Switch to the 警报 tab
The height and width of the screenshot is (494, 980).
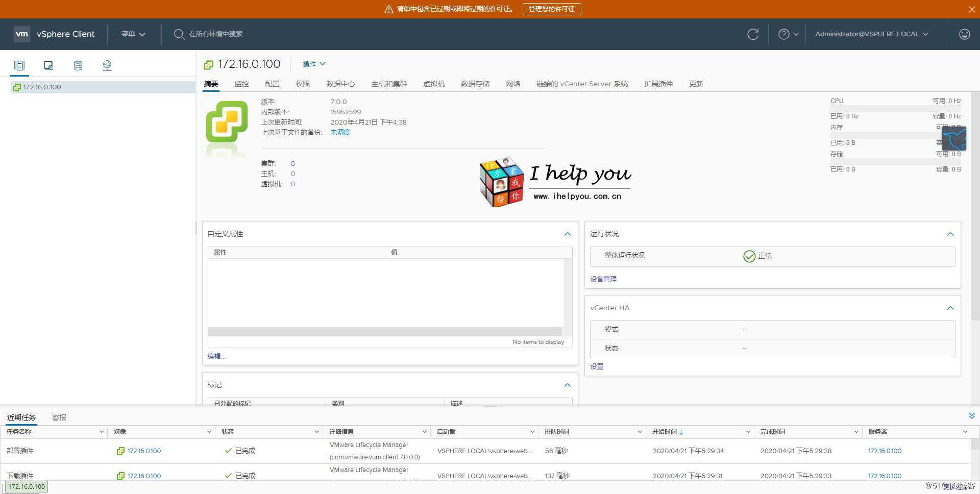pos(59,417)
